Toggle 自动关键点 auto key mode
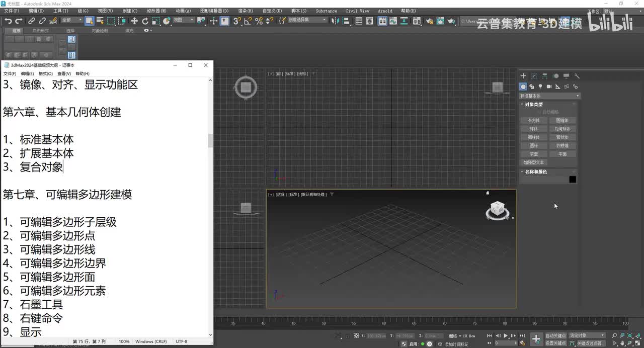Screen dimensions: 644x348 555,335
